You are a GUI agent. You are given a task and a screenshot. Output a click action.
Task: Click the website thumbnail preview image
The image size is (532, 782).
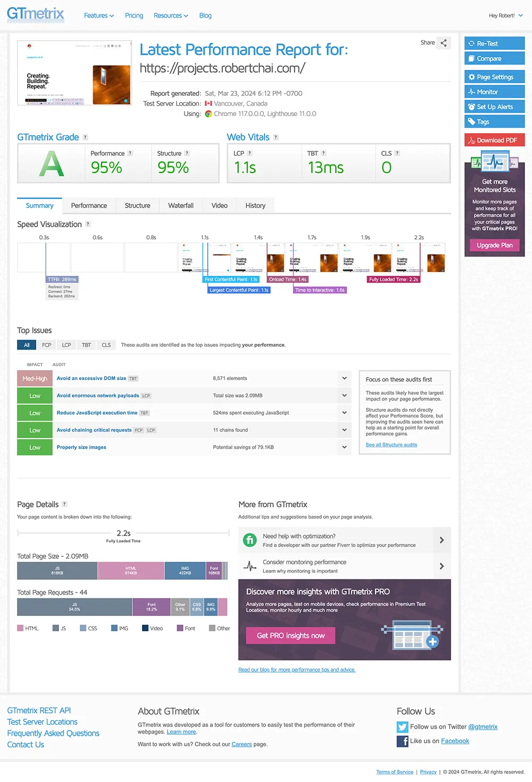point(74,73)
